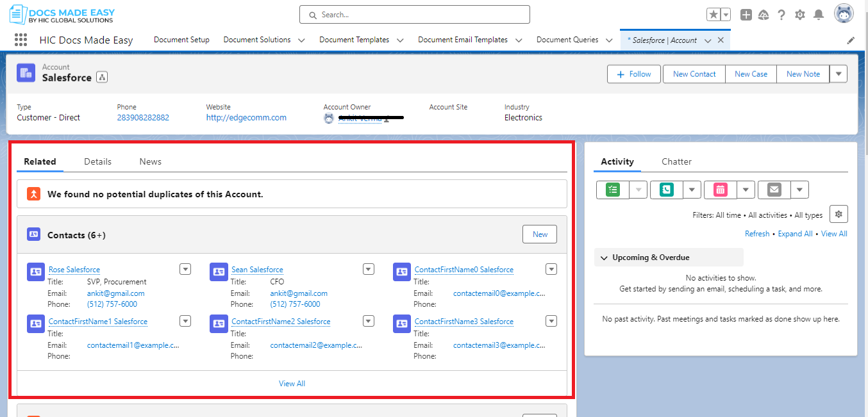Click the Refresh activity link
The height and width of the screenshot is (417, 868).
757,234
